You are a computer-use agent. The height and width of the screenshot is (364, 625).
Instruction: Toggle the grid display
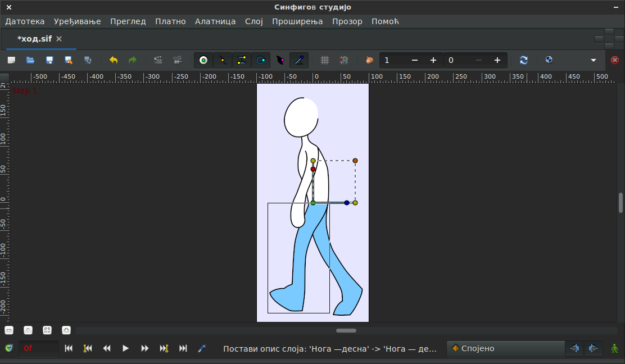tap(324, 60)
